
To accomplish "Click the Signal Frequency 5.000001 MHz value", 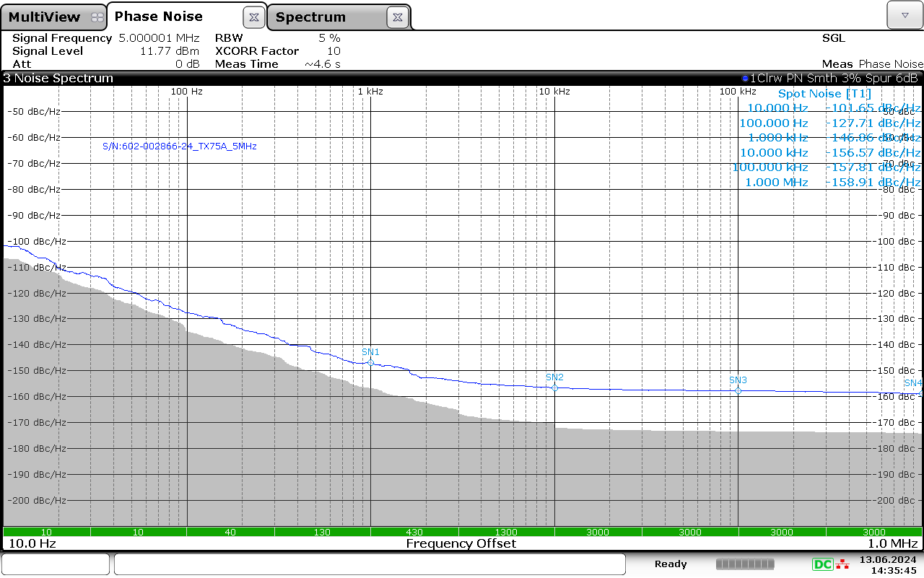I will point(159,38).
